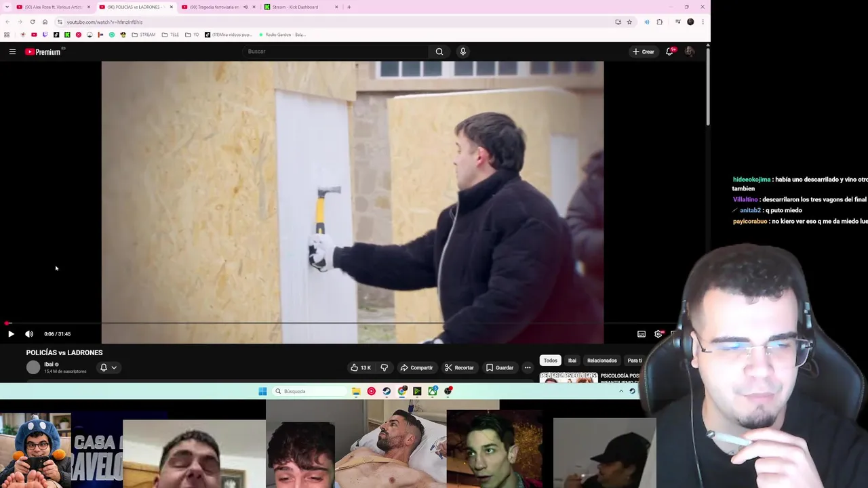Open the Psicología recommended video thumbnail
The width and height of the screenshot is (868, 488).
[568, 378]
